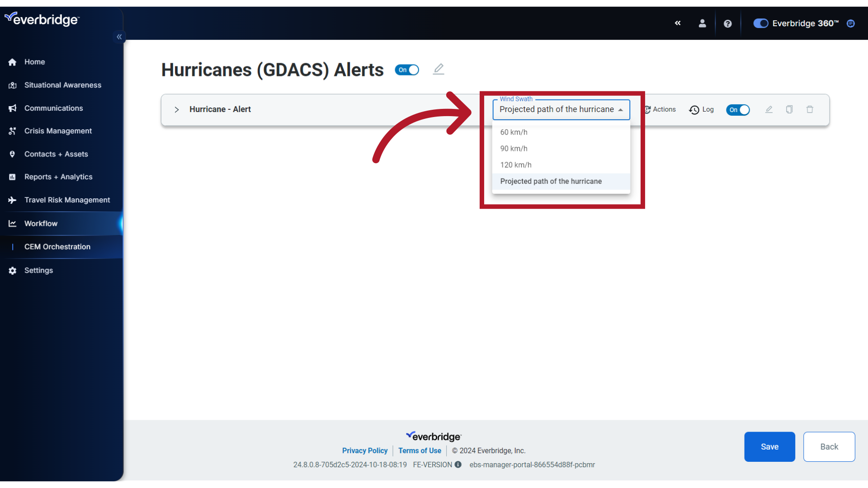
Task: Toggle the Hurricane Alert row on/off switch
Action: point(739,110)
